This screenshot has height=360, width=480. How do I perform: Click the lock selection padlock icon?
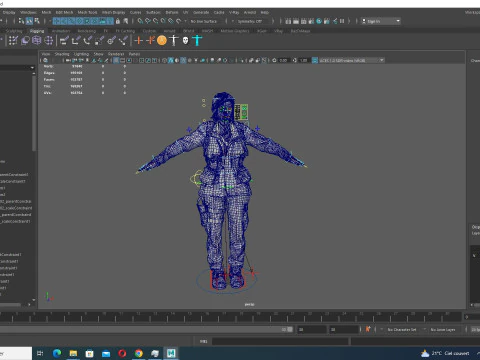click(x=118, y=21)
